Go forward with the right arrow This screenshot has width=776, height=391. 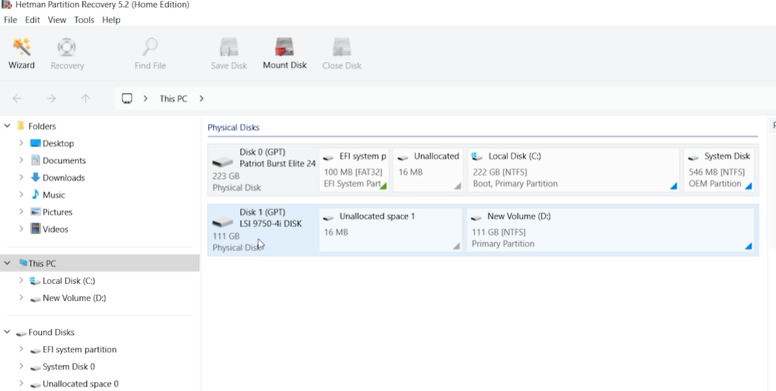pyautogui.click(x=51, y=98)
